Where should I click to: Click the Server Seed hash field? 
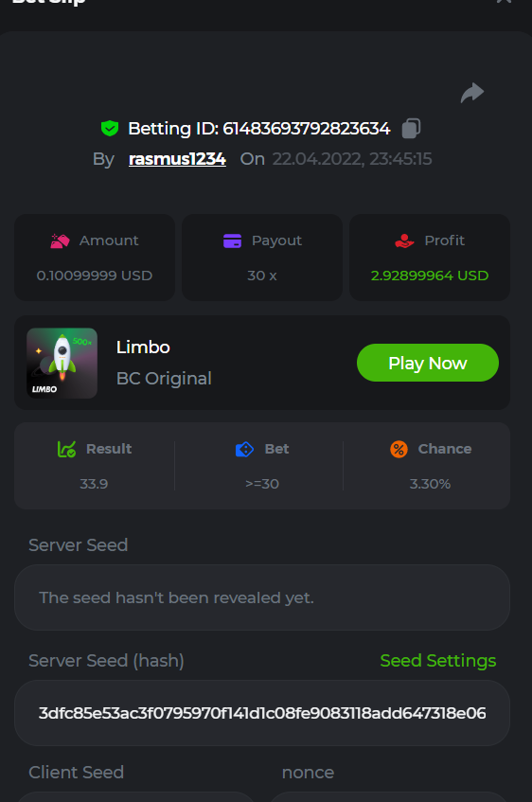(x=262, y=713)
